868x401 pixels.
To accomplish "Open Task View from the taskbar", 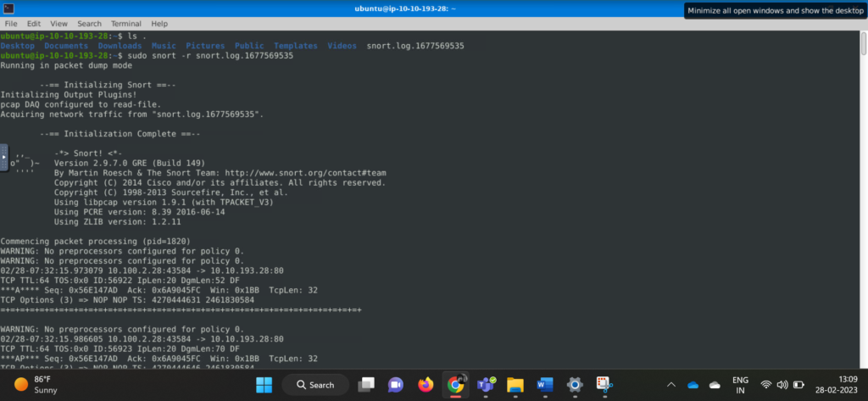I will pos(366,385).
